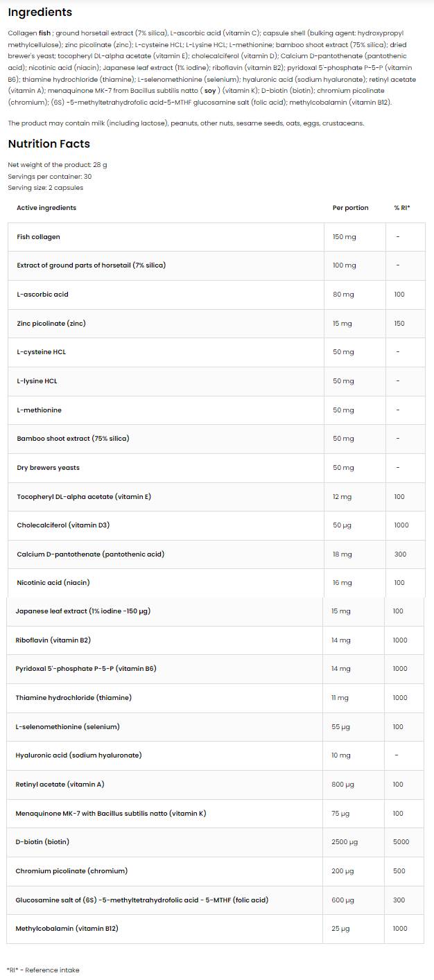Viewport: 434px width, 980px height.
Task: Click the Ingredients heading
Action: [x=40, y=12]
